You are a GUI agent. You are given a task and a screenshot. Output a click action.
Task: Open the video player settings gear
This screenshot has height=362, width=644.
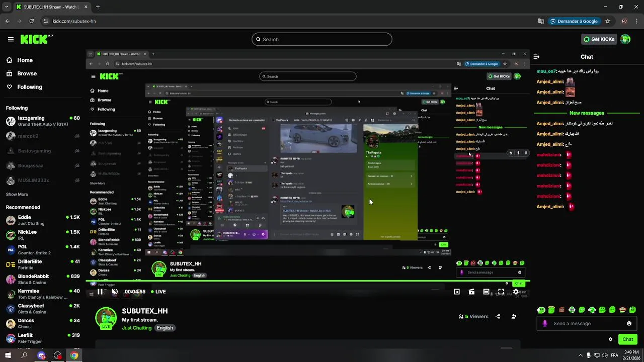[x=516, y=292]
